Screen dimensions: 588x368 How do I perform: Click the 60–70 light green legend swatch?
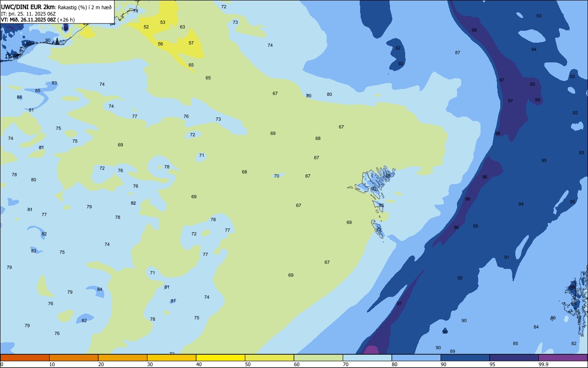318,357
